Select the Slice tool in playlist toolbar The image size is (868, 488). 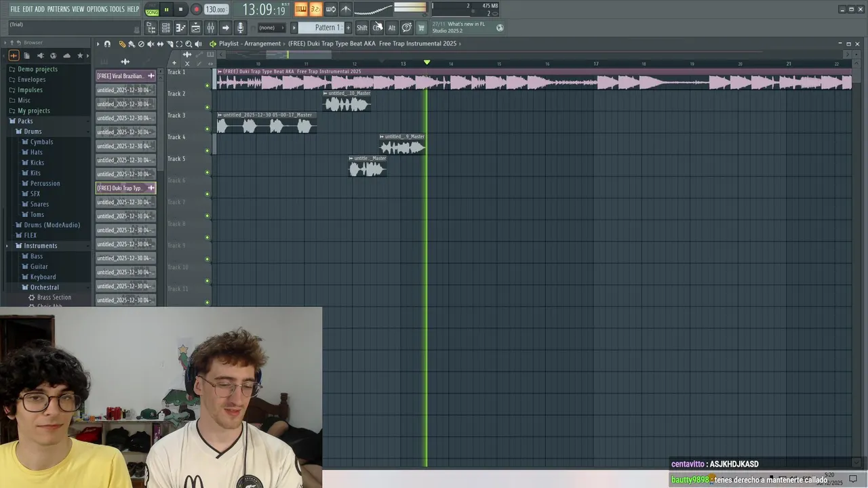click(x=170, y=44)
